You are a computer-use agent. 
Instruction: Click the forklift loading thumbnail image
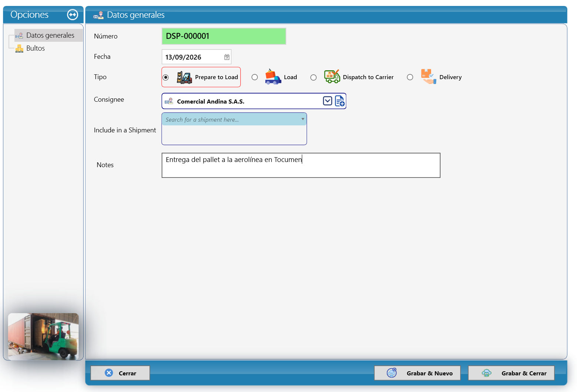[x=43, y=337]
